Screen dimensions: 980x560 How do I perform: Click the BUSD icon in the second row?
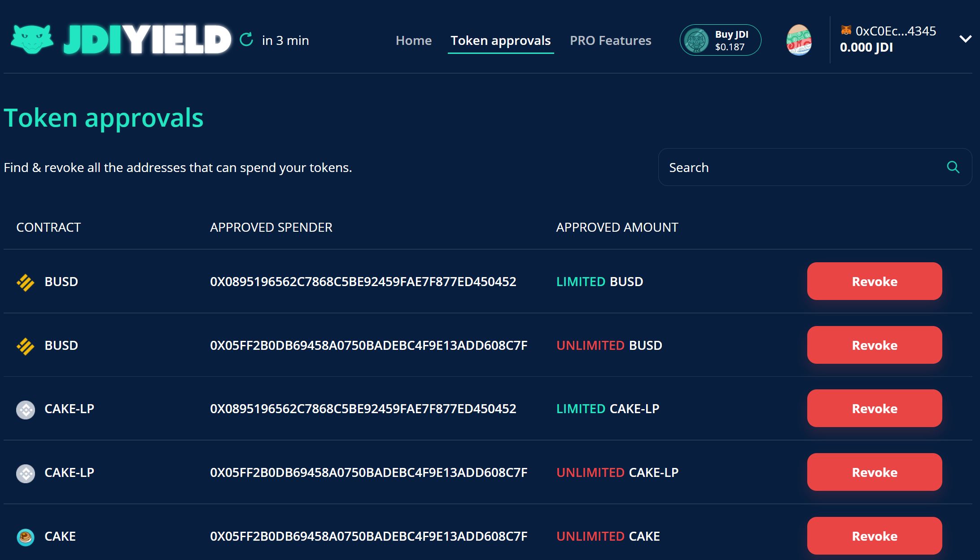(25, 345)
